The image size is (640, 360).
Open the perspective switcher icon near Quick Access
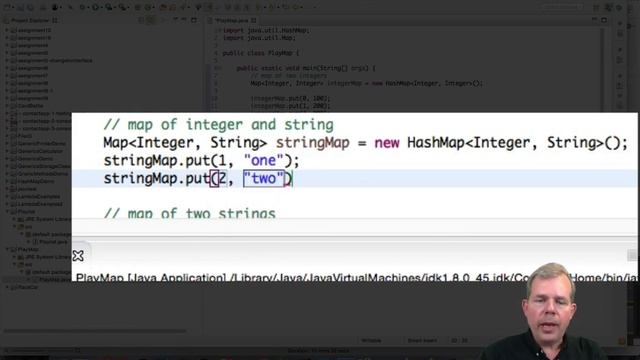(596, 7)
